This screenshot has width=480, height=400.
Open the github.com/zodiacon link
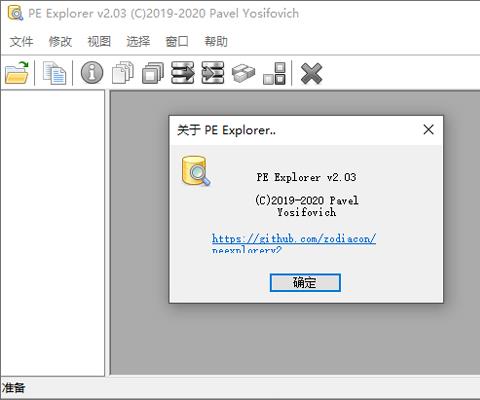(x=294, y=243)
